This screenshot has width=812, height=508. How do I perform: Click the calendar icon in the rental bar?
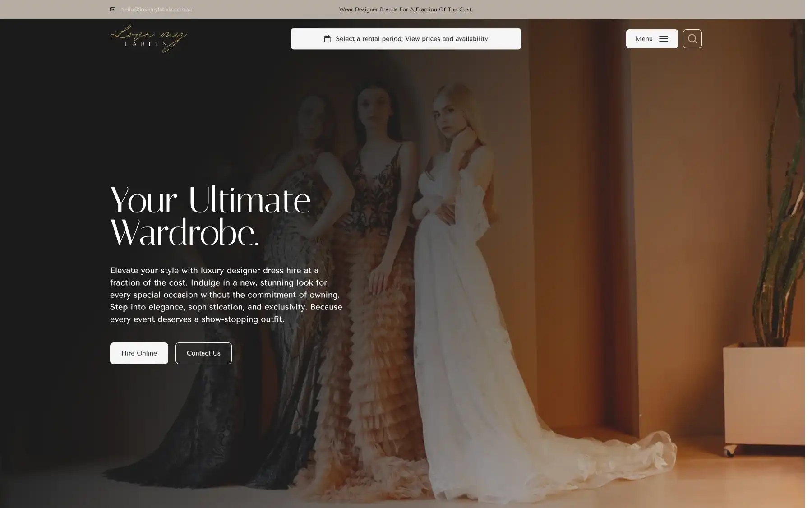coord(327,39)
